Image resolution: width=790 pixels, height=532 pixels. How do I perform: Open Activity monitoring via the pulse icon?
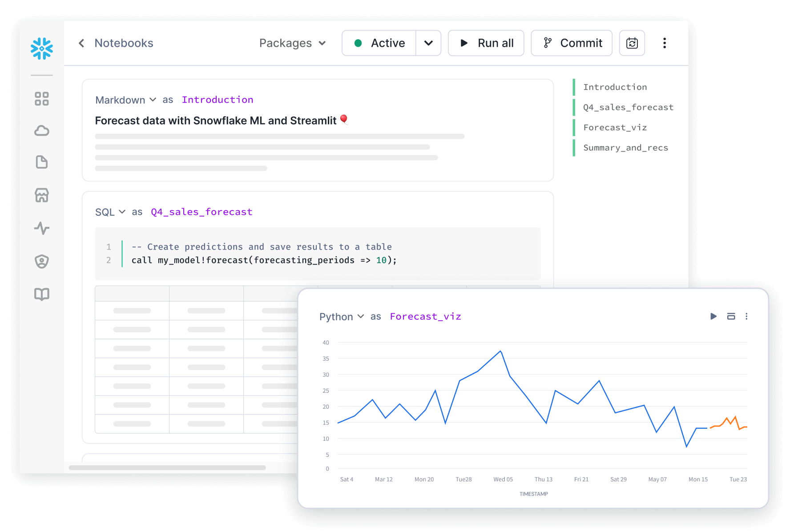pos(41,229)
